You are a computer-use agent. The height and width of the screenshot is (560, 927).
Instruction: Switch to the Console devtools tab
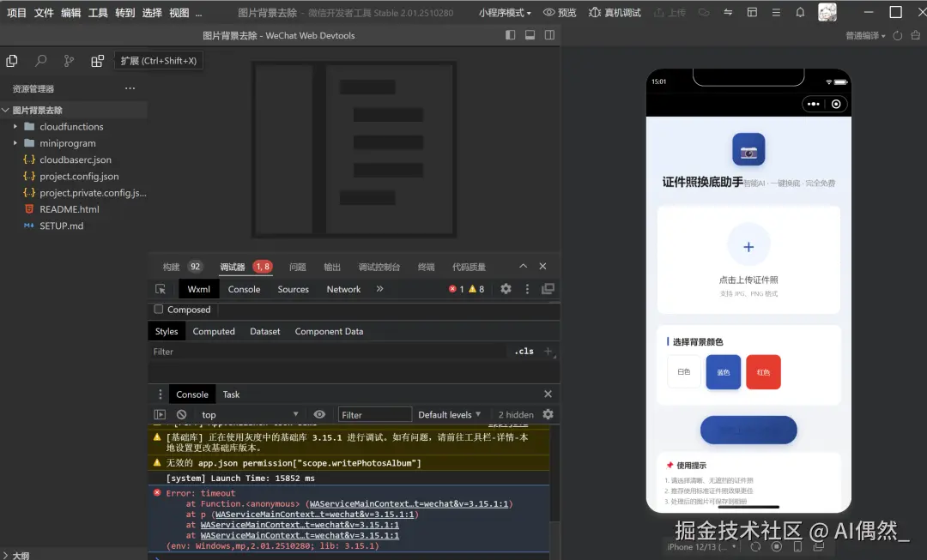point(244,289)
